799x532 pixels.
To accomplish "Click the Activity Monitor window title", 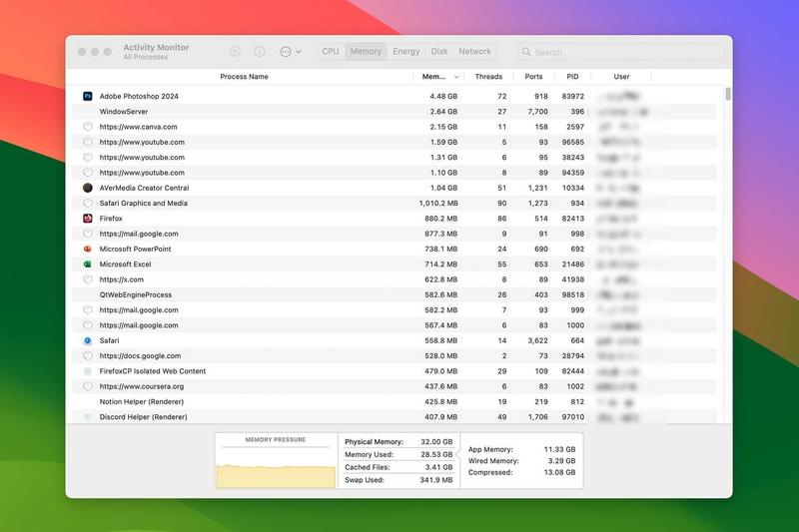I will tap(156, 47).
